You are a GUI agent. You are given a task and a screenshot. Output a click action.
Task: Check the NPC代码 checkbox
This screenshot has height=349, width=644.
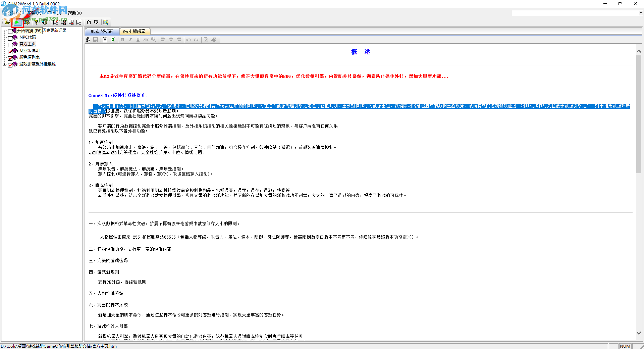point(10,38)
